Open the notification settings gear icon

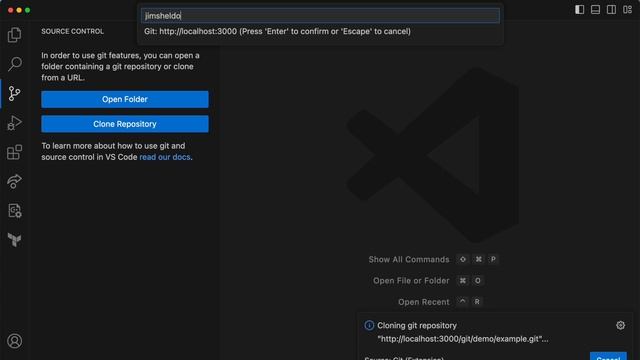click(x=620, y=325)
